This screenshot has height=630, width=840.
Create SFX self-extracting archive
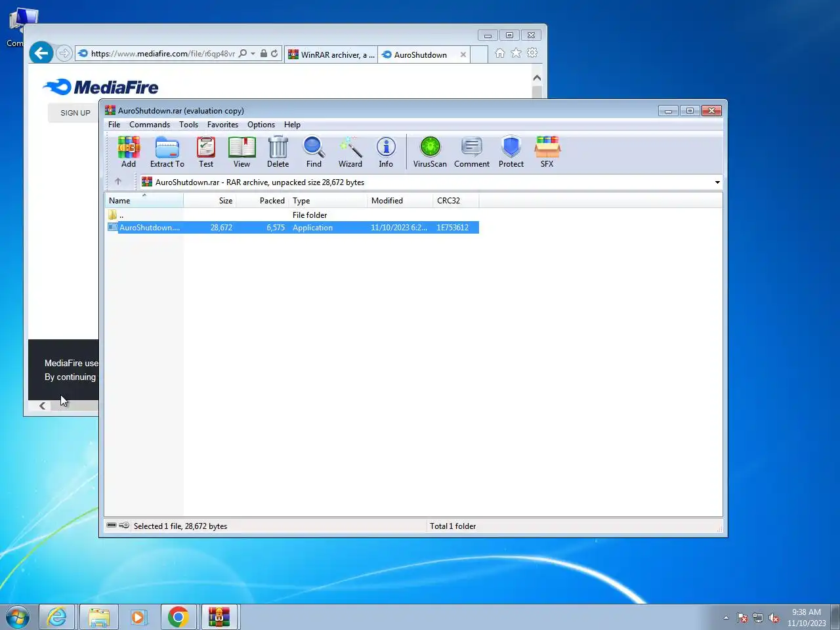547,152
